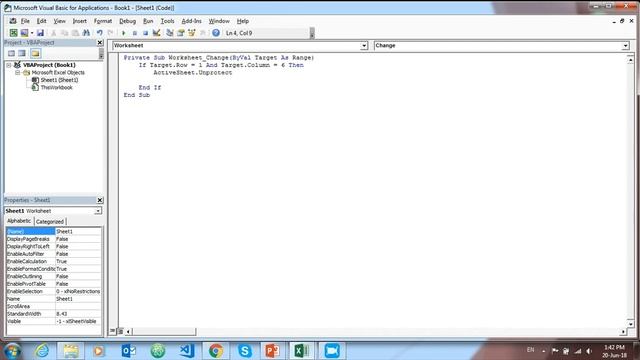The width and height of the screenshot is (640, 360).
Task: Click the Insert UserForm toolbar icon
Action: (x=24, y=33)
